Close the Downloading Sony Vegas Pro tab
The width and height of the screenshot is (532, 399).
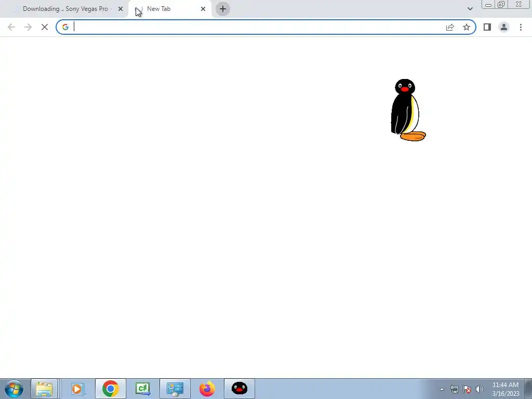[x=121, y=9]
